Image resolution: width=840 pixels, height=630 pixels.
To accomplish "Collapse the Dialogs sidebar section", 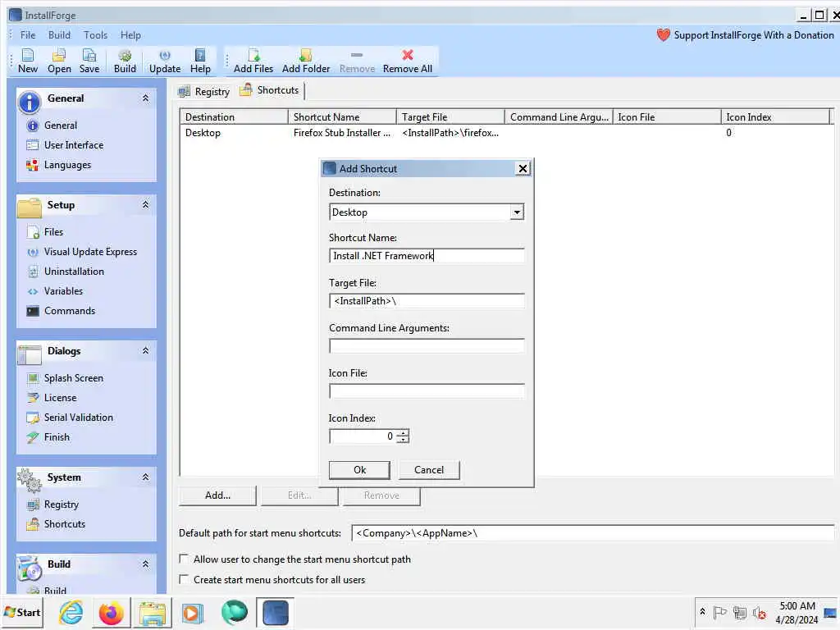I will point(145,351).
